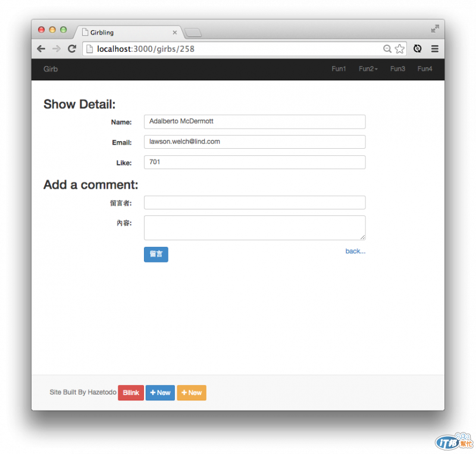Screen dimensions: 476x454
Task: Select the Girbling browser tab
Action: pyautogui.click(x=129, y=33)
